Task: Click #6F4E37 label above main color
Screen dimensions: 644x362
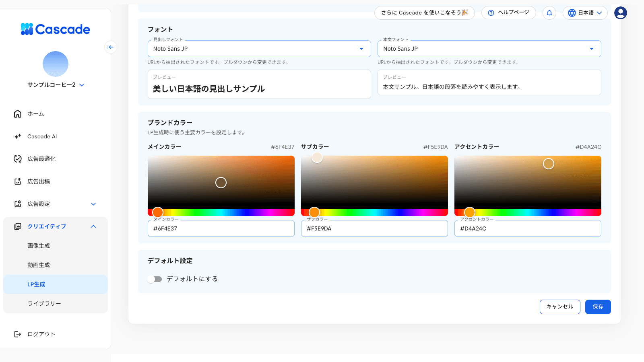Action: [x=283, y=147]
